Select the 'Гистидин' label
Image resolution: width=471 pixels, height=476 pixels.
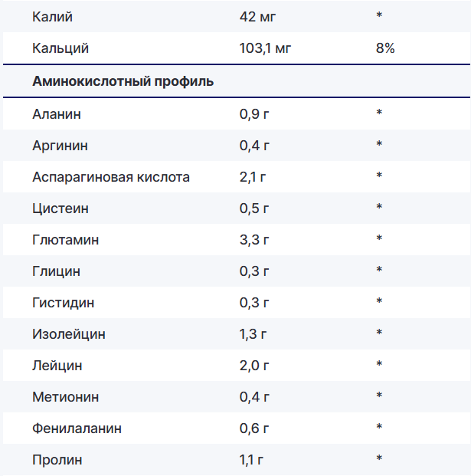point(64,303)
